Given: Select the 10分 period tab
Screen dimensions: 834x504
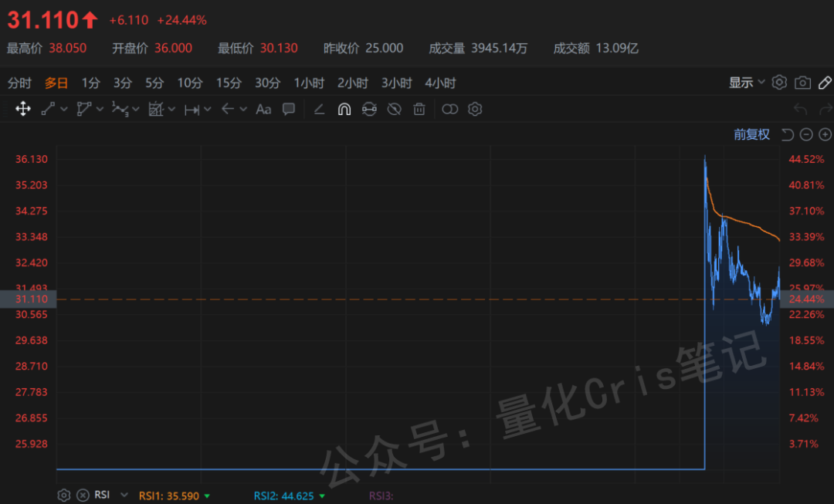Looking at the screenshot, I should click(190, 83).
